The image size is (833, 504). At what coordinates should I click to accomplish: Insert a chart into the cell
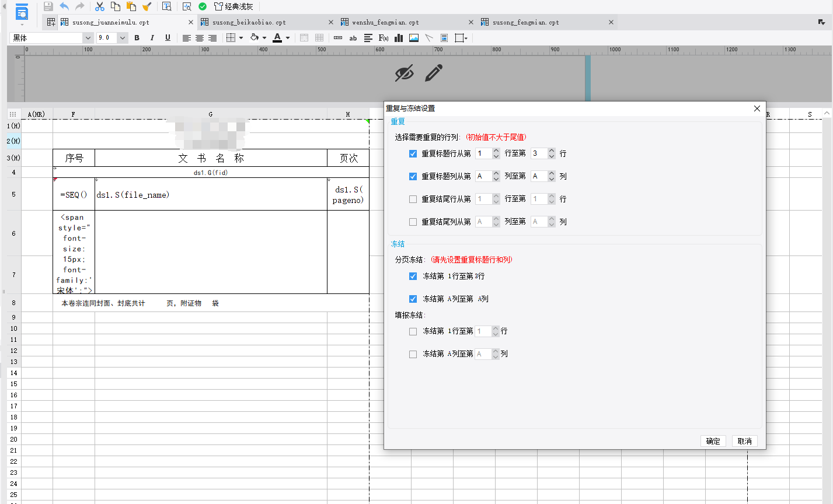(x=399, y=38)
